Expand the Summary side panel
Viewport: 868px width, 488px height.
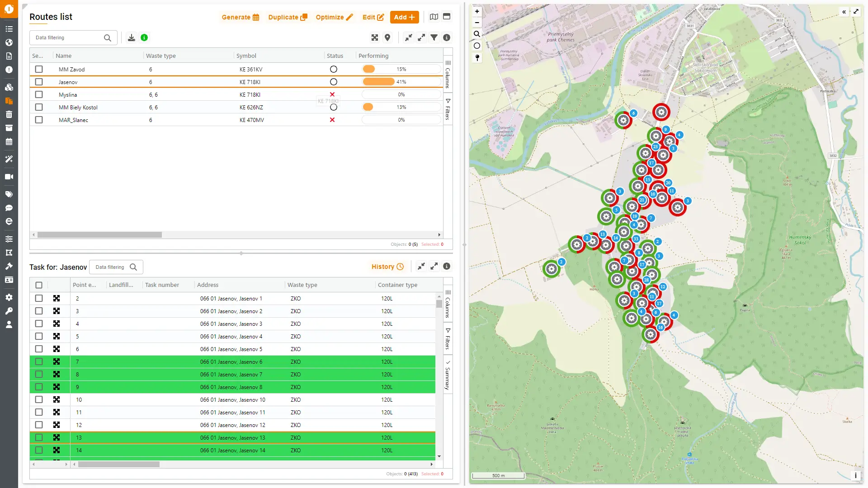click(x=448, y=375)
